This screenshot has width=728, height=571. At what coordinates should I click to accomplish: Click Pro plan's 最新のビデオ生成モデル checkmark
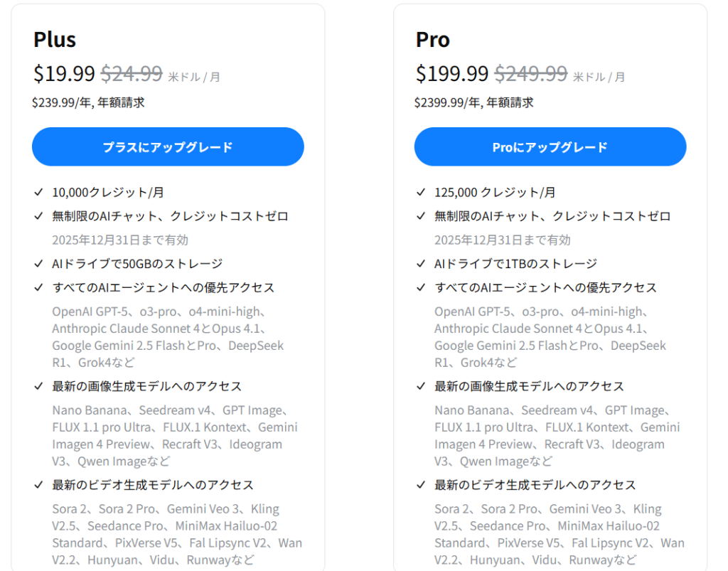tap(421, 485)
